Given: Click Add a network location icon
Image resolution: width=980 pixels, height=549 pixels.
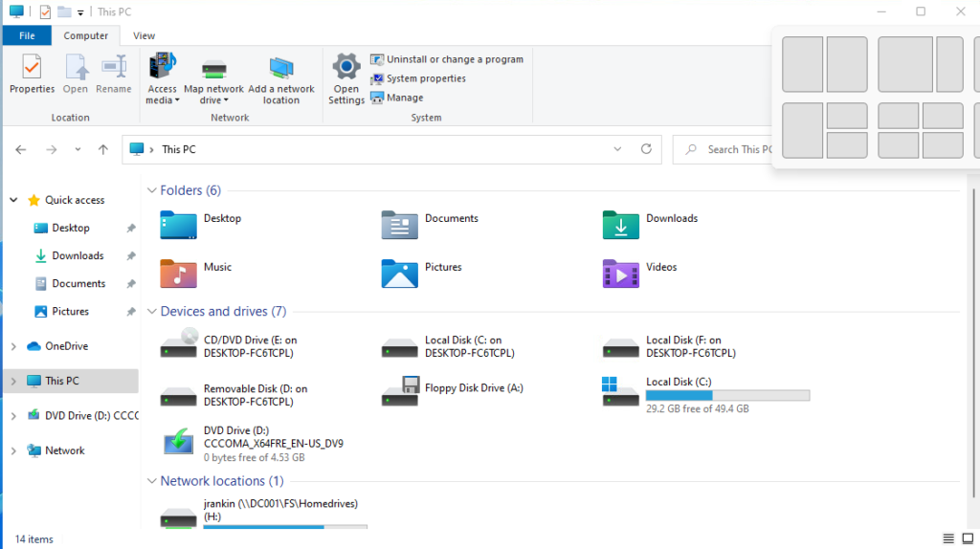Looking at the screenshot, I should coord(281,69).
